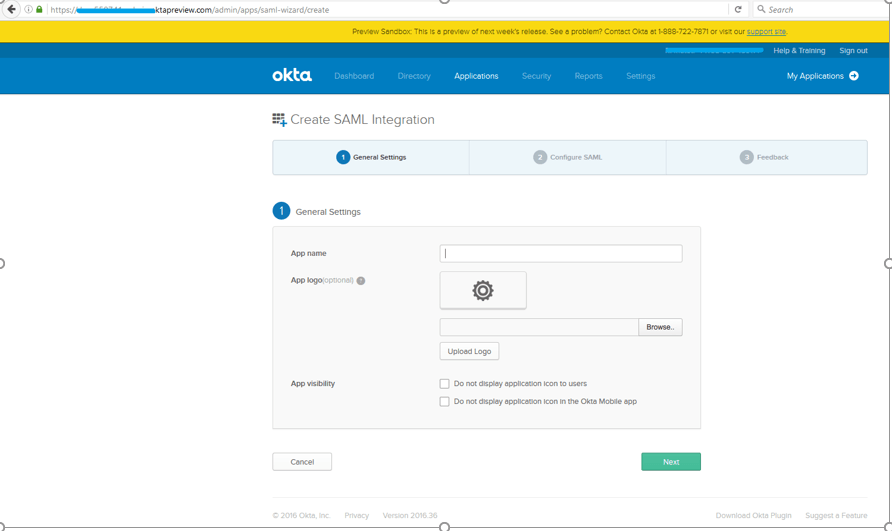Click My Applications link
892x531 pixels.
click(815, 76)
